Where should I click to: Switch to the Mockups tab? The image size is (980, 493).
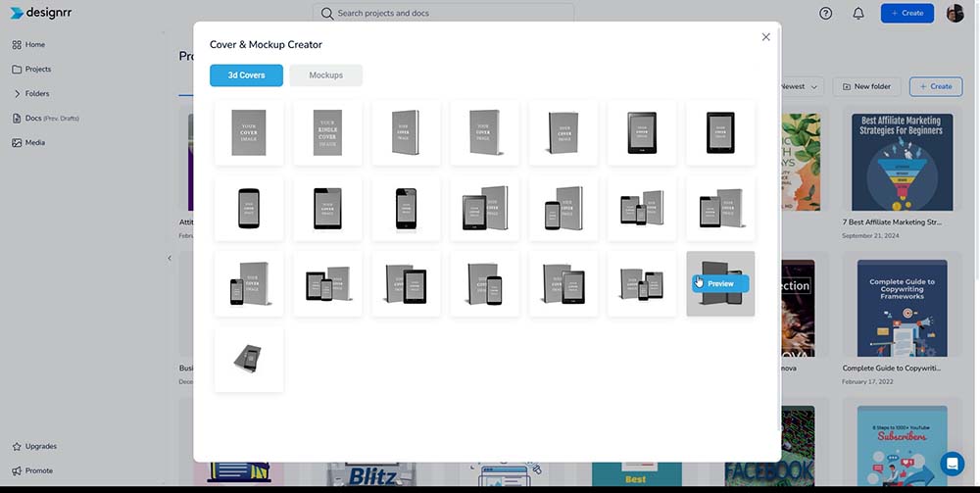click(325, 75)
